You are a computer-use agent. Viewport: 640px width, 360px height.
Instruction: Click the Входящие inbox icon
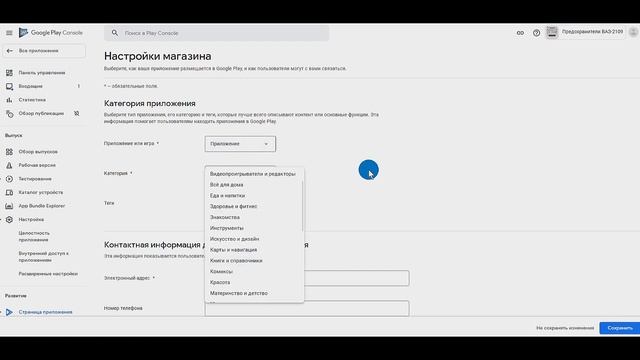coord(9,86)
